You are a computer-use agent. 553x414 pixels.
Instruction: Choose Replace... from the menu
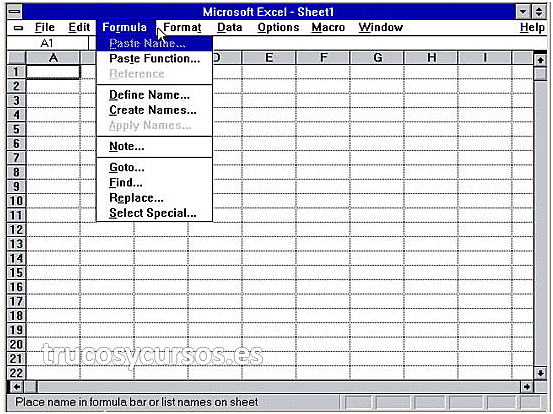[x=154, y=198]
